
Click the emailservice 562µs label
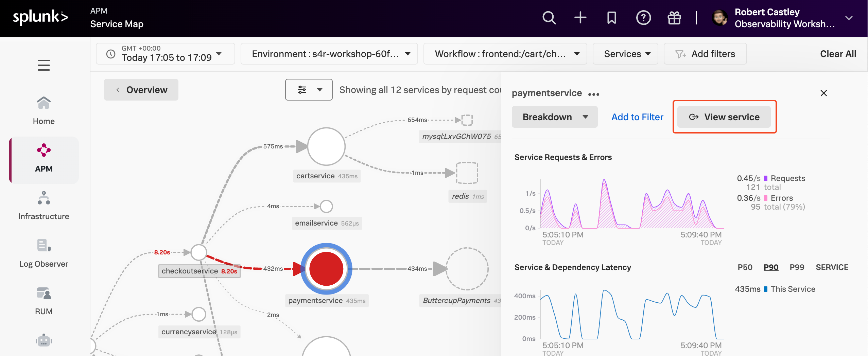click(327, 223)
